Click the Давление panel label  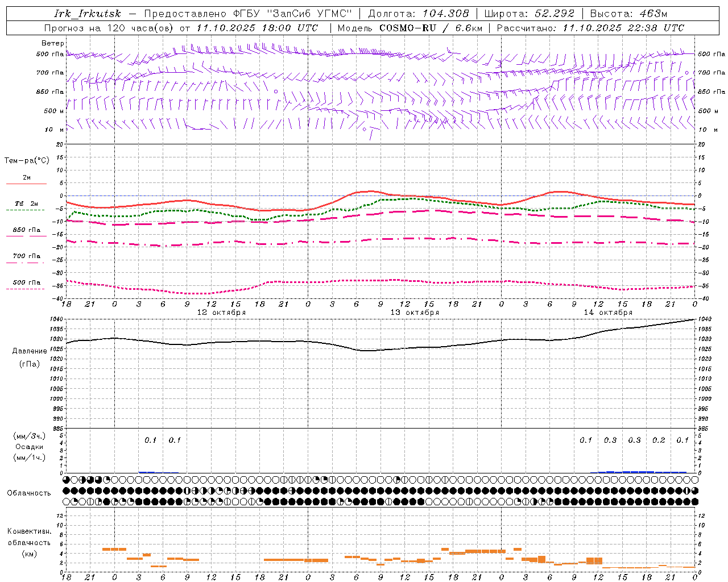30,351
